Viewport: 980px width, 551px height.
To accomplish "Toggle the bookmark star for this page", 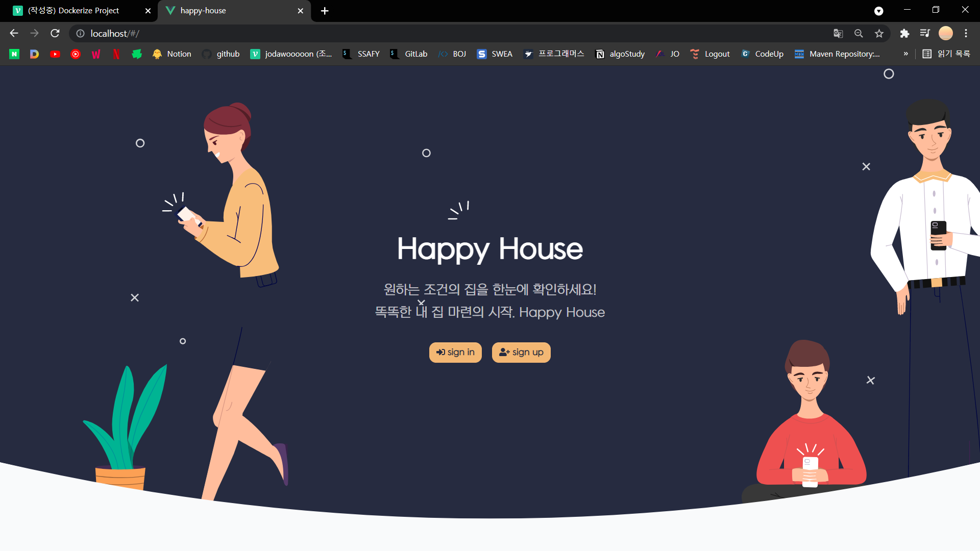I will click(x=879, y=33).
